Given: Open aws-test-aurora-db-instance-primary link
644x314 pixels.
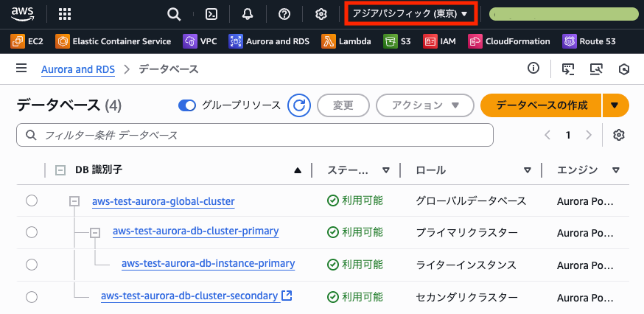Looking at the screenshot, I should pyautogui.click(x=209, y=263).
